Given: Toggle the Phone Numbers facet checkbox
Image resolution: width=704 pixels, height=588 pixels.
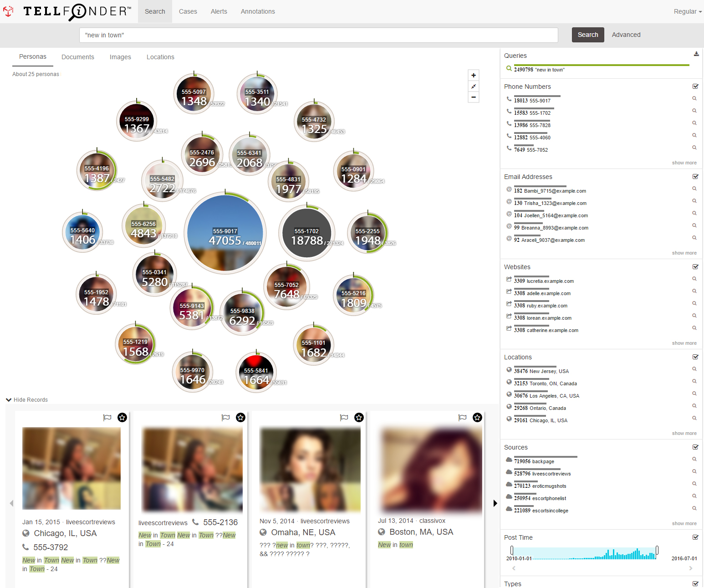Looking at the screenshot, I should [x=695, y=87].
